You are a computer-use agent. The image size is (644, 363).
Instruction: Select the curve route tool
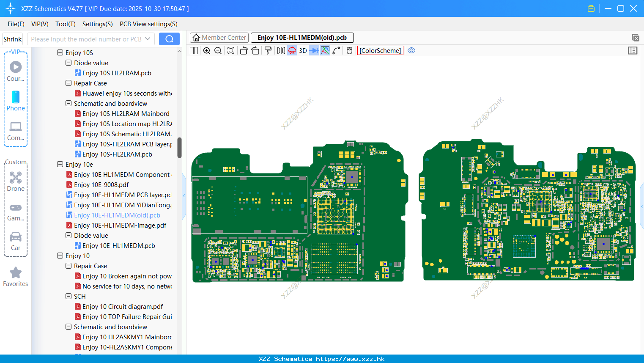pyautogui.click(x=337, y=50)
